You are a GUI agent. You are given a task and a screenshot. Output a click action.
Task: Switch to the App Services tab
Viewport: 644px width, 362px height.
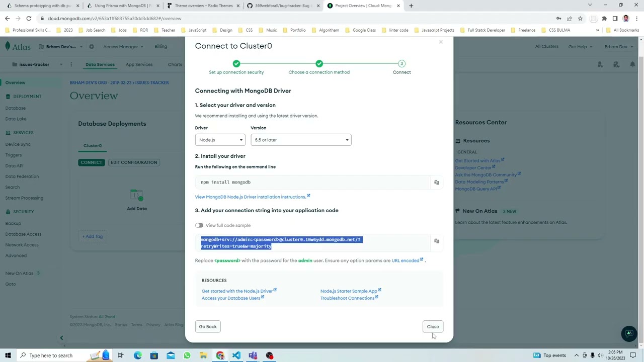tap(139, 64)
